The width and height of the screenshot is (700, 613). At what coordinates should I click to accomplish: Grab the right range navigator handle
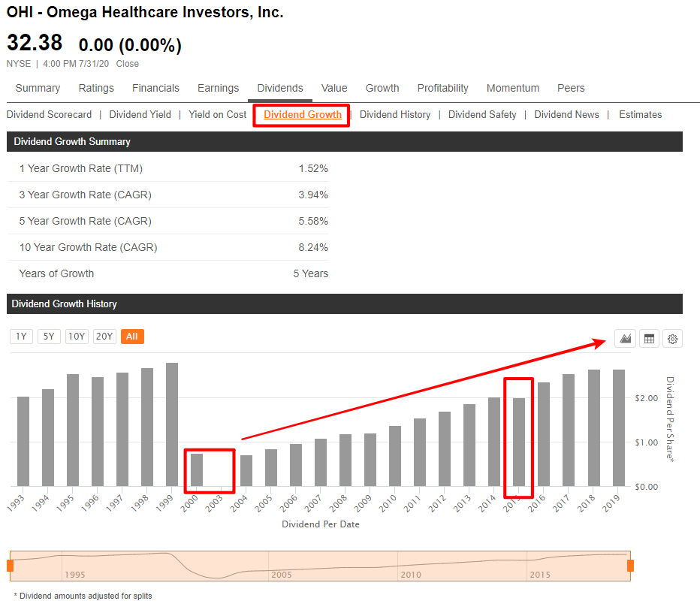click(630, 566)
